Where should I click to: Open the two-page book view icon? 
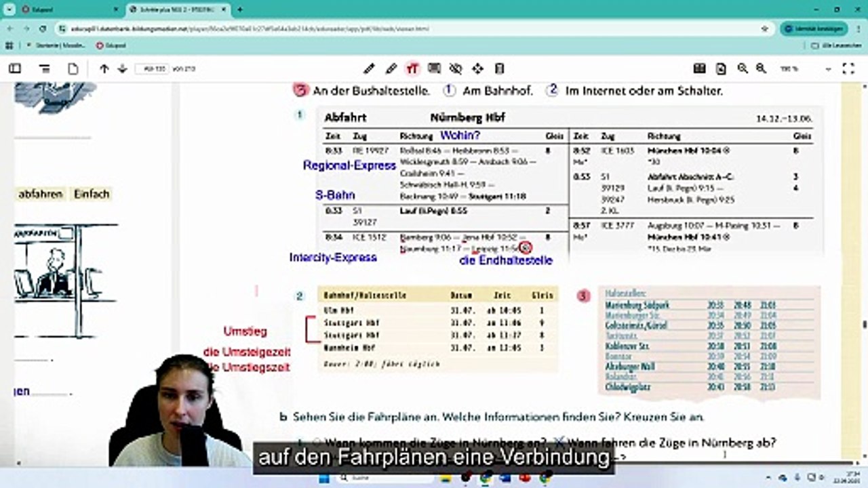pyautogui.click(x=699, y=68)
